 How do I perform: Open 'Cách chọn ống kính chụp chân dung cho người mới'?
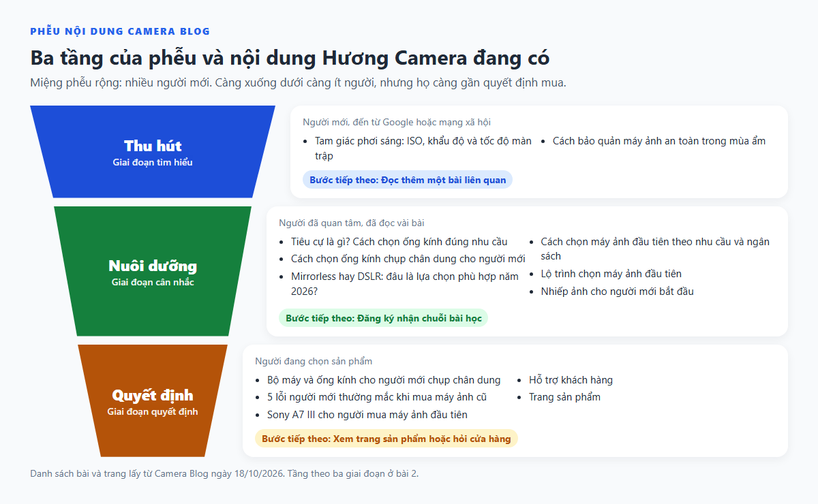pos(408,259)
